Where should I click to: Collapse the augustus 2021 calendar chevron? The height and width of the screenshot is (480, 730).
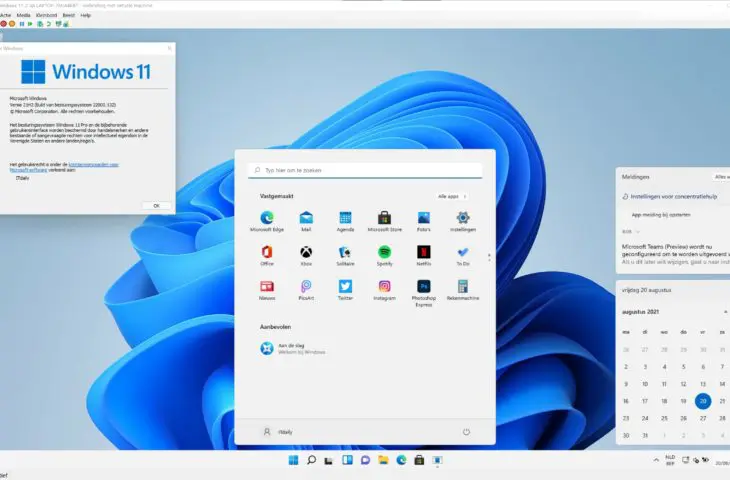pyautogui.click(x=725, y=312)
